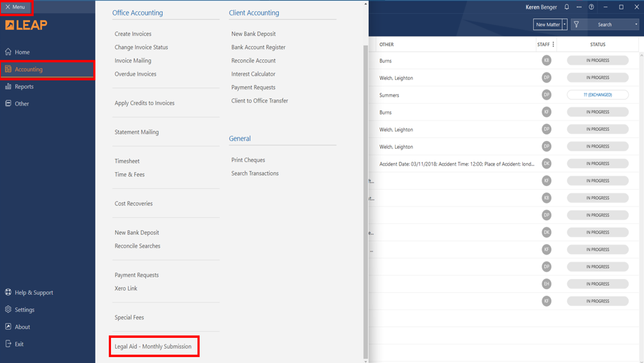Click the Settings gear in sidebar

tap(24, 310)
